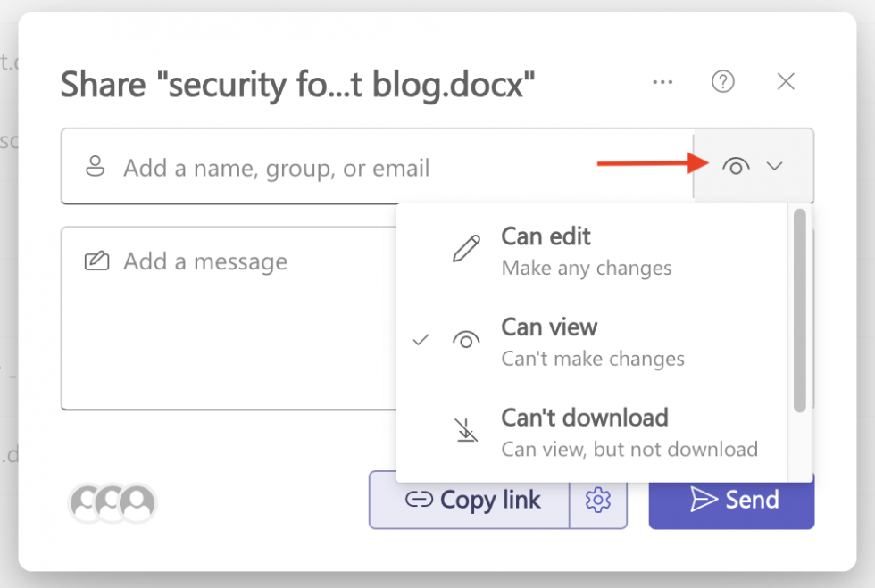The image size is (875, 588).
Task: Open link settings with the gear icon
Action: (x=598, y=500)
